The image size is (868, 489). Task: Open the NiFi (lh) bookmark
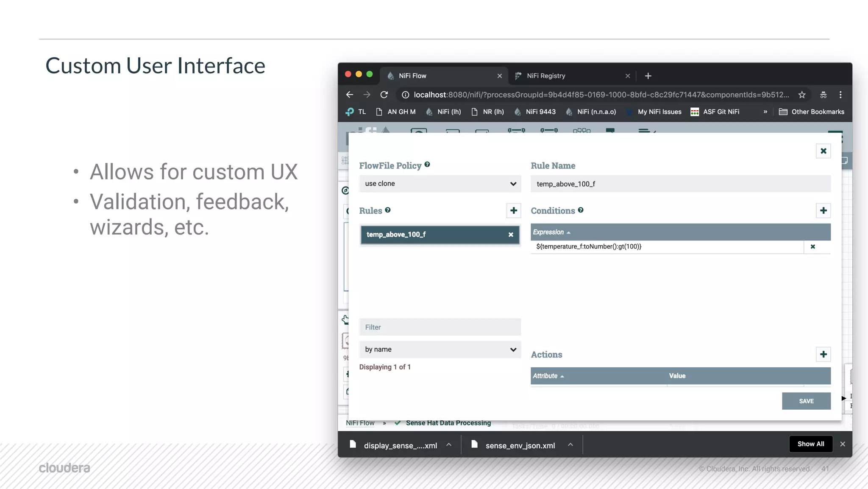click(443, 112)
